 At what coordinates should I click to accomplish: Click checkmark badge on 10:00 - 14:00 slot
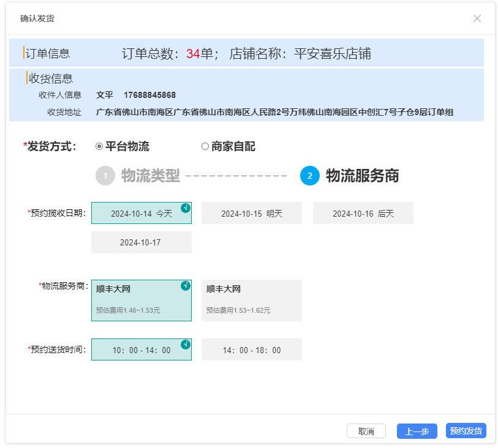186,345
